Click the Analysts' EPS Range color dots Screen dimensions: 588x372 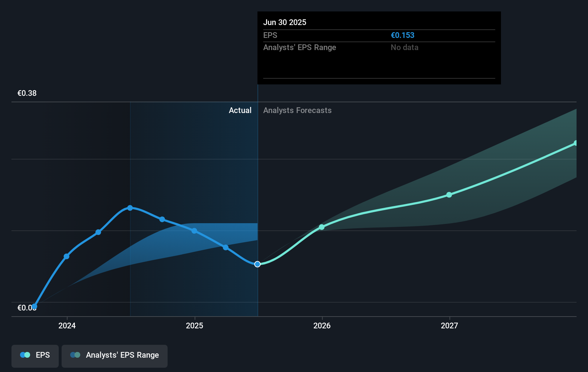point(75,355)
